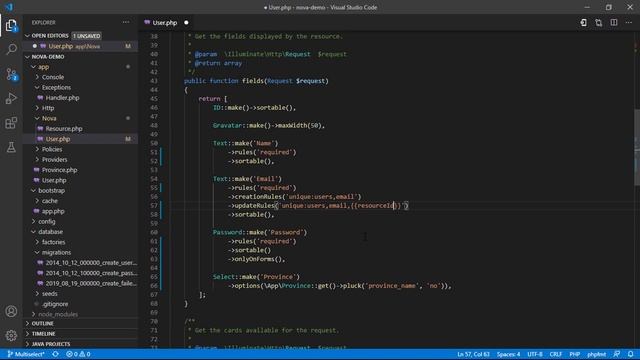
Task: Change end of line sequence CRLF
Action: 556,354
